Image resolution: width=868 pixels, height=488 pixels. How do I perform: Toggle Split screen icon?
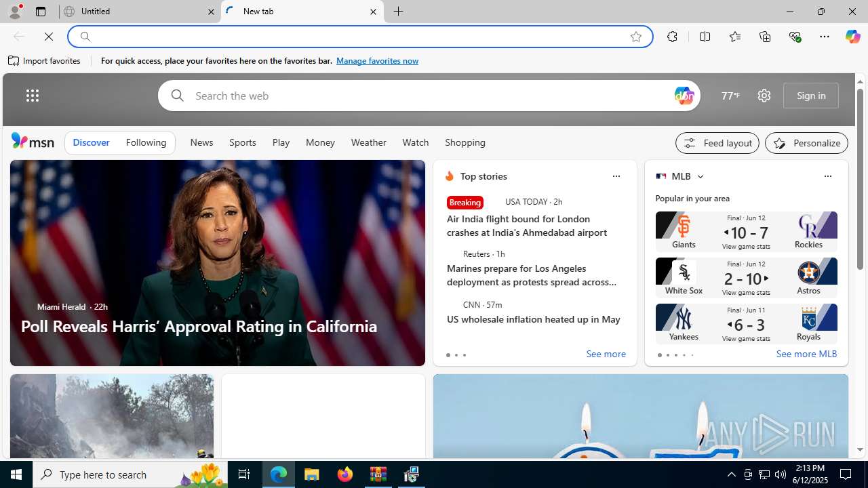click(705, 37)
